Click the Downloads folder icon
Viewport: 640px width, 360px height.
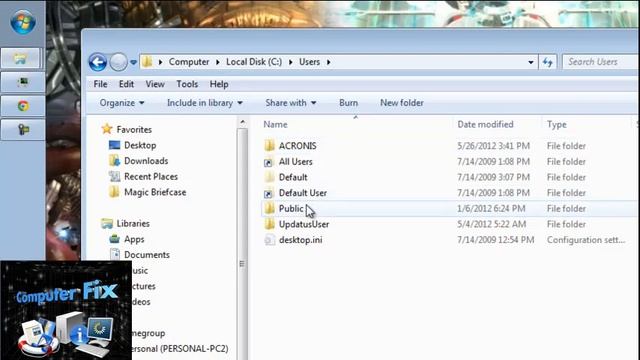point(114,160)
